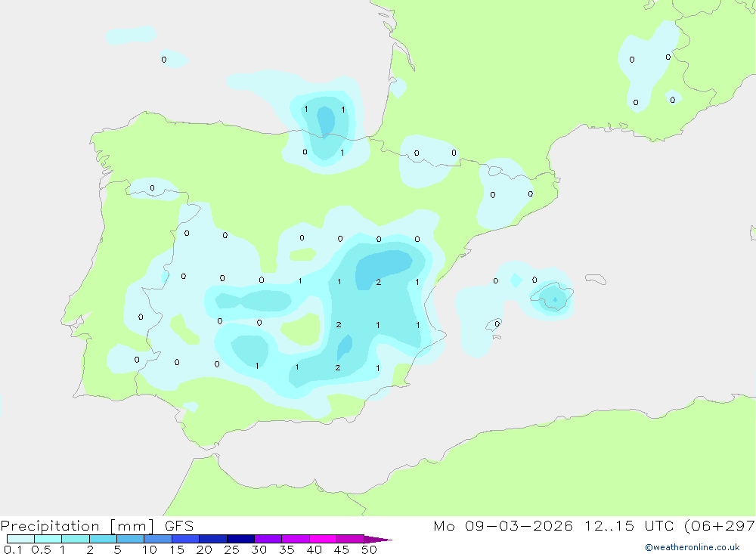Click the legend swatch between 1 and 2
The height and width of the screenshot is (554, 756).
click(x=76, y=539)
